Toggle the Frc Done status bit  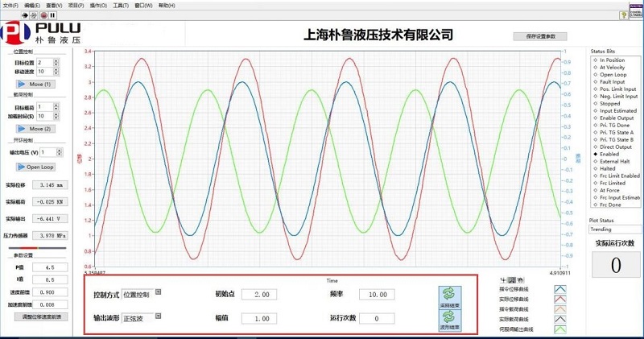[596, 205]
